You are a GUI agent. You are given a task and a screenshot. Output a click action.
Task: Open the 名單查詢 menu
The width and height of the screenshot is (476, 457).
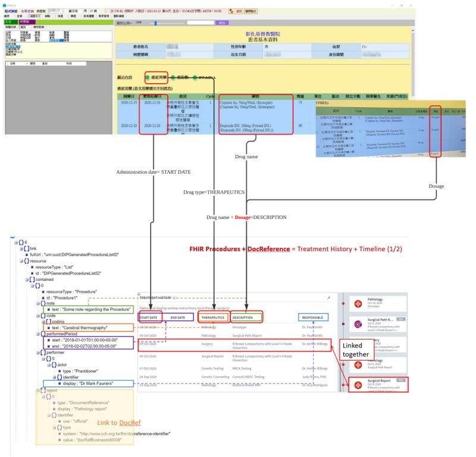pyautogui.click(x=27, y=11)
